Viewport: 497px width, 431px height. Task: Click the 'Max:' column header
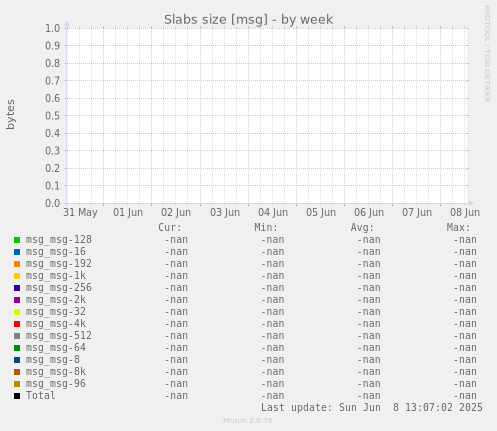pos(458,228)
